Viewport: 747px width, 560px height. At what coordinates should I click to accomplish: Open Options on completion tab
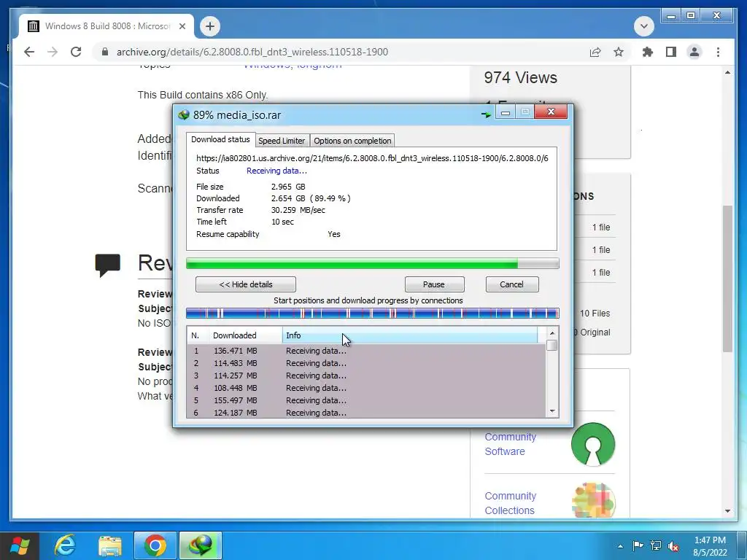coord(352,141)
